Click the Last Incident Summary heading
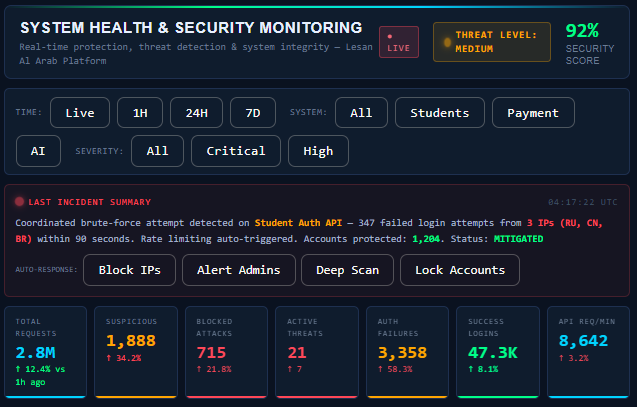This screenshot has height=407, width=637. coord(89,202)
